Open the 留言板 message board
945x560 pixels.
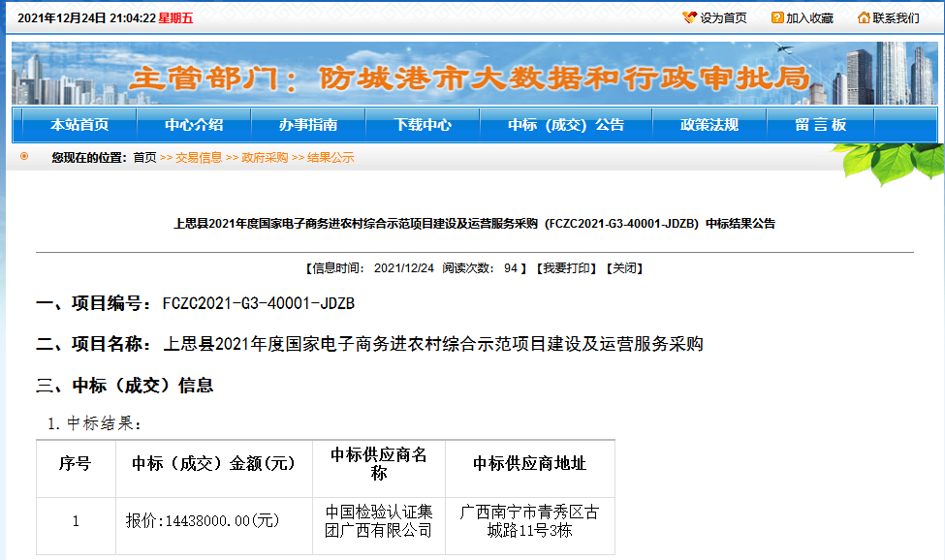tap(821, 125)
